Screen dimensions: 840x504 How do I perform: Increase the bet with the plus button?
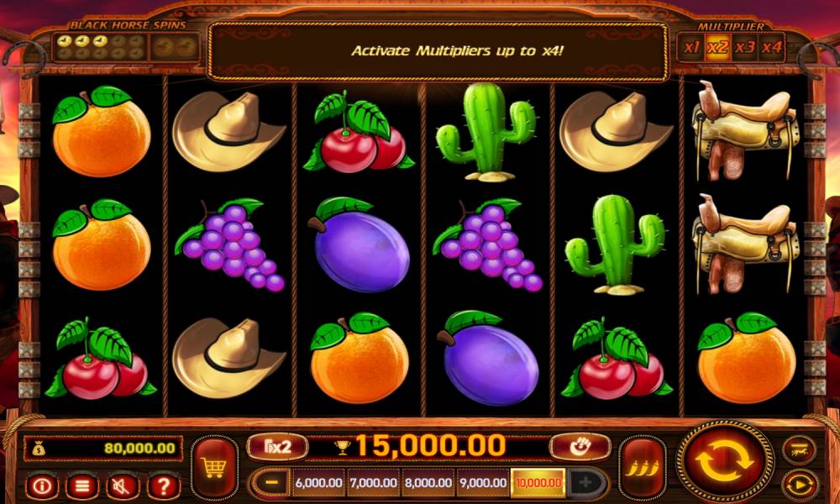(585, 482)
